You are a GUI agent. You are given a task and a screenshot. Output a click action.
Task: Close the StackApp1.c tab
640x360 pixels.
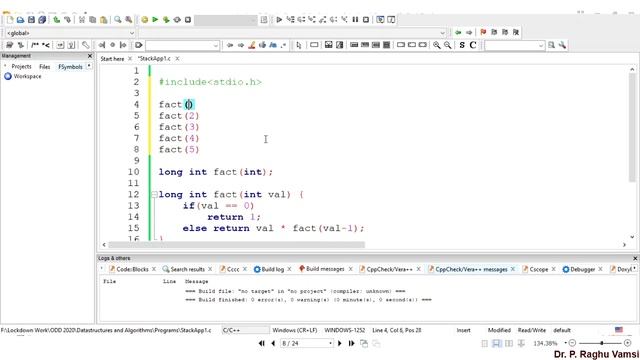177,59
